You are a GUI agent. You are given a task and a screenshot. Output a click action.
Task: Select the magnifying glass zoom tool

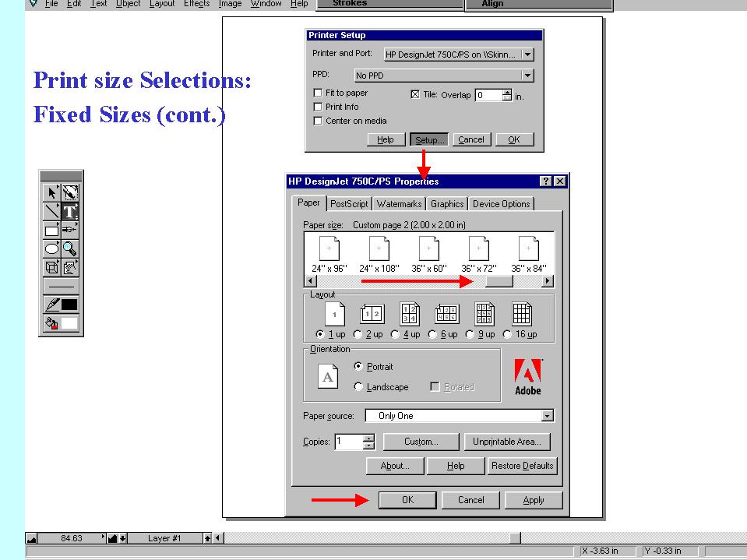pos(70,248)
